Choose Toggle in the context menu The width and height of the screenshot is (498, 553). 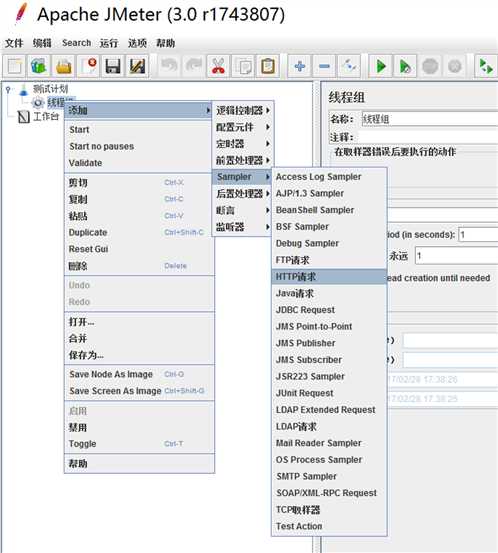click(139, 444)
